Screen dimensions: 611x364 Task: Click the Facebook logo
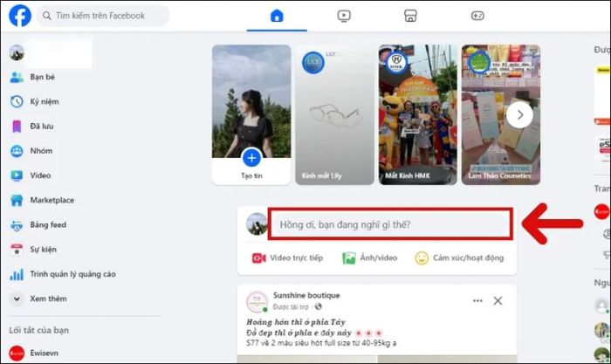click(20, 16)
